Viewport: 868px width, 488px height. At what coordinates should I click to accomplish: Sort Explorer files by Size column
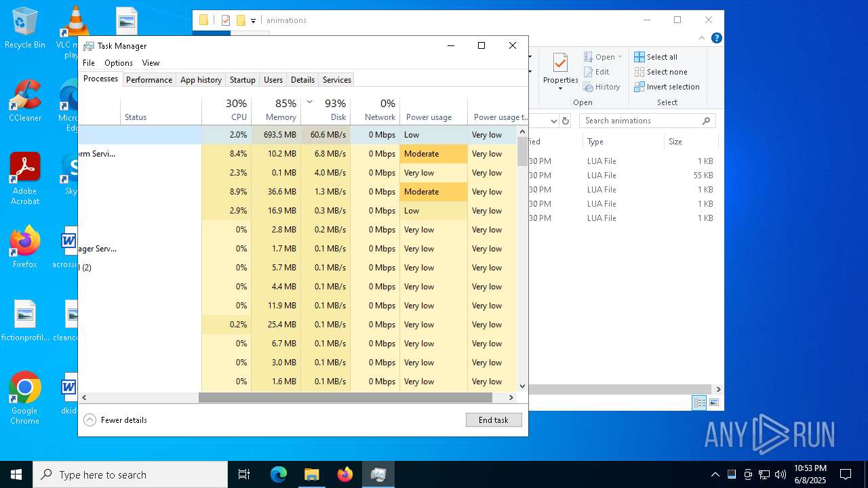click(691, 142)
